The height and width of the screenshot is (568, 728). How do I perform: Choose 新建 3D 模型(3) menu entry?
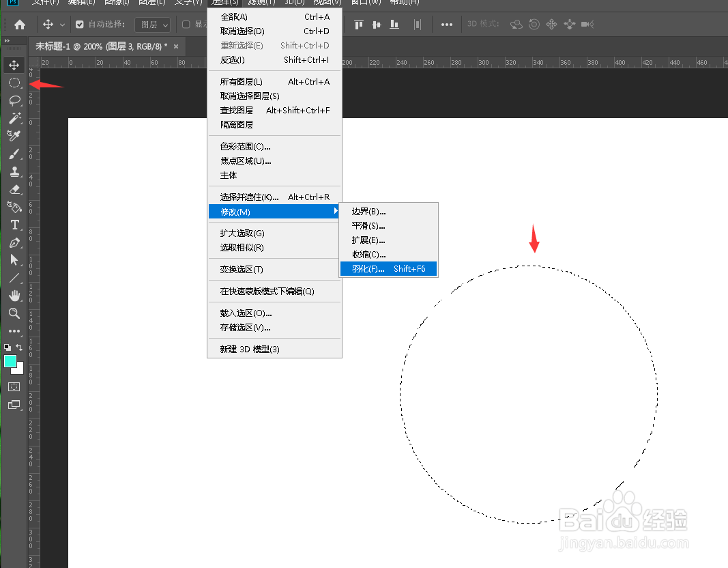(274, 350)
